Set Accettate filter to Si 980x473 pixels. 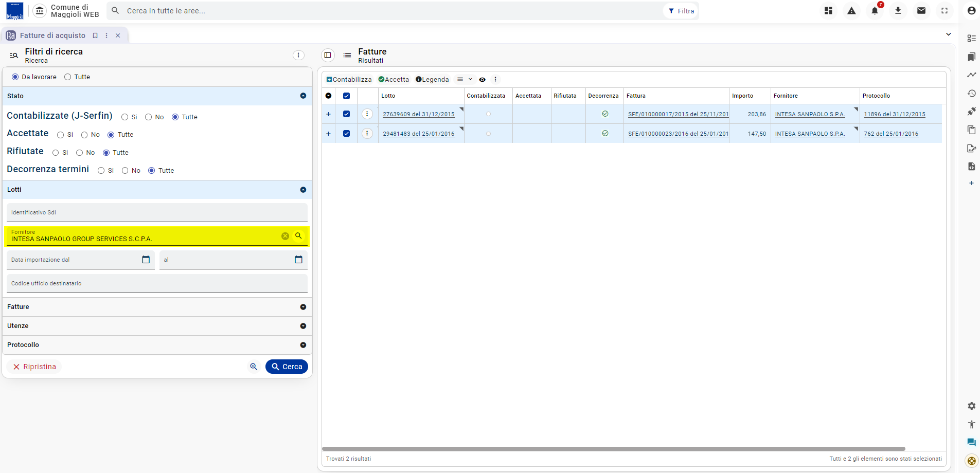point(60,135)
